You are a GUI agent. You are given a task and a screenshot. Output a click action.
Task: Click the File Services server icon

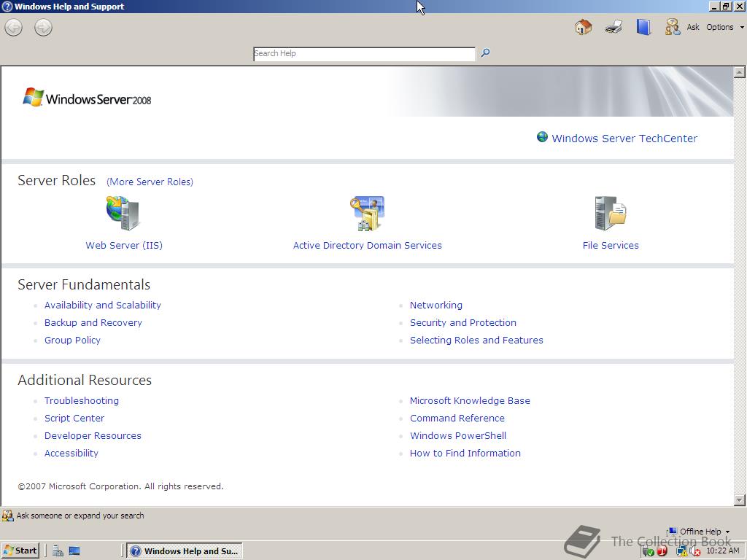(611, 213)
